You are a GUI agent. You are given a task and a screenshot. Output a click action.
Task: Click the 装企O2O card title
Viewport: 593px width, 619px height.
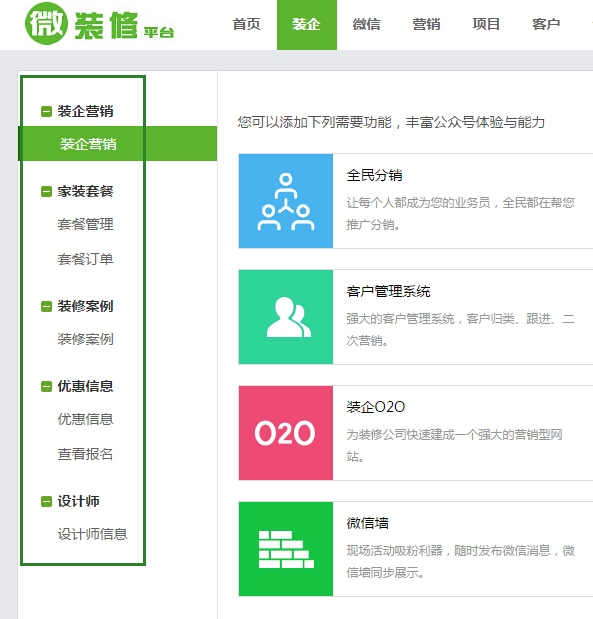pyautogui.click(x=376, y=407)
